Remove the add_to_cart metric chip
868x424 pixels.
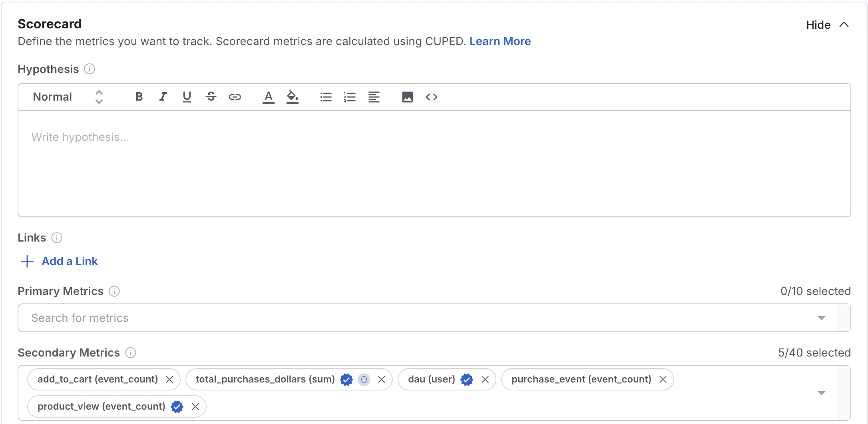(170, 380)
